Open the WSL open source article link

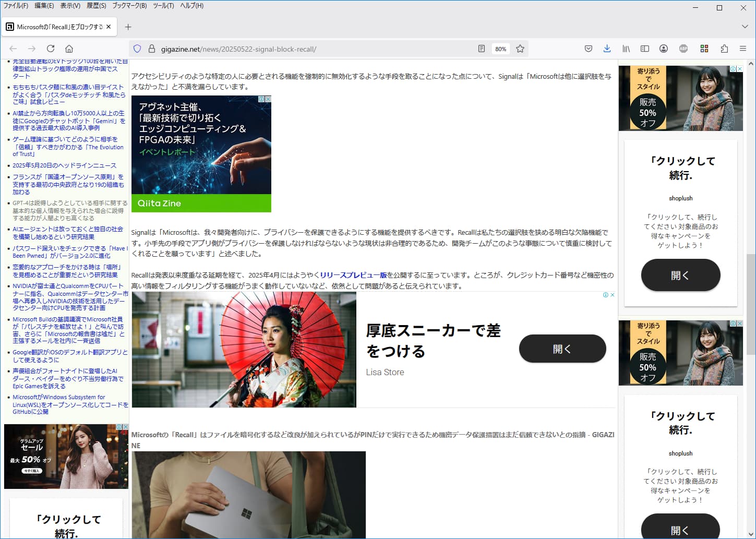(x=70, y=404)
